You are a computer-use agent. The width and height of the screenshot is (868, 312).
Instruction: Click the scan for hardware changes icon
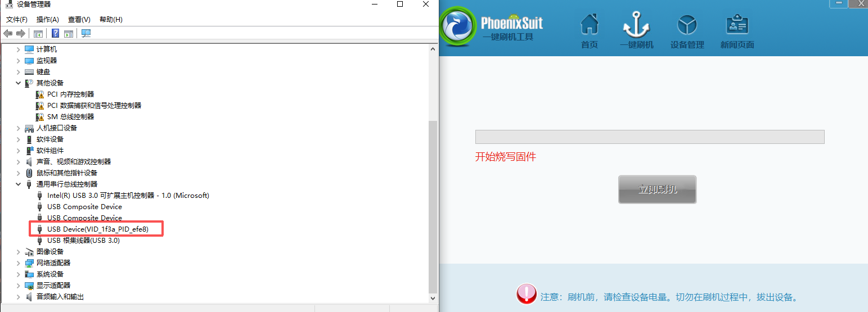(x=86, y=34)
